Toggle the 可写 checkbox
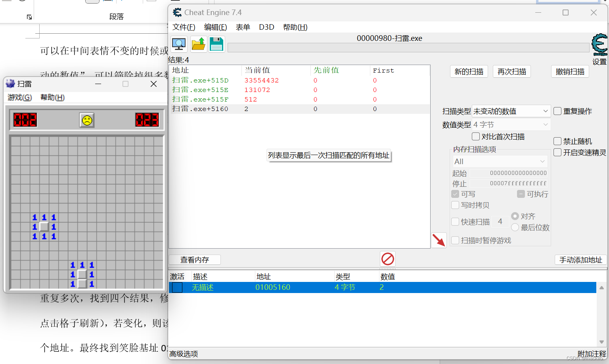This screenshot has height=364, width=609. 455,194
